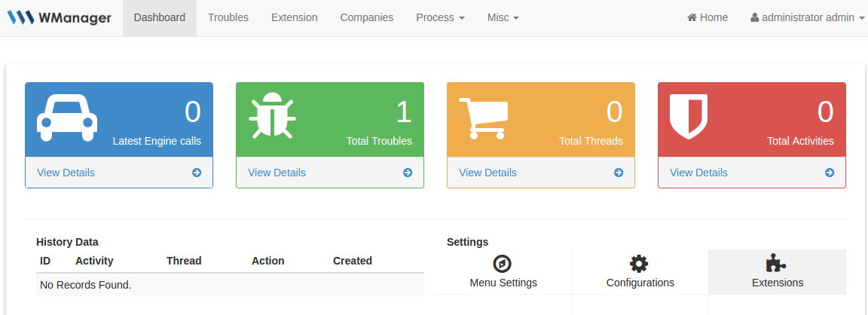Click the bug icon on Total Troubles card

point(272,116)
